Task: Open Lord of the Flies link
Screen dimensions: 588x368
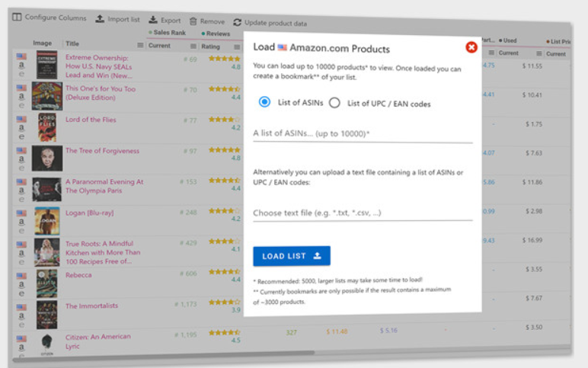Action: click(91, 120)
